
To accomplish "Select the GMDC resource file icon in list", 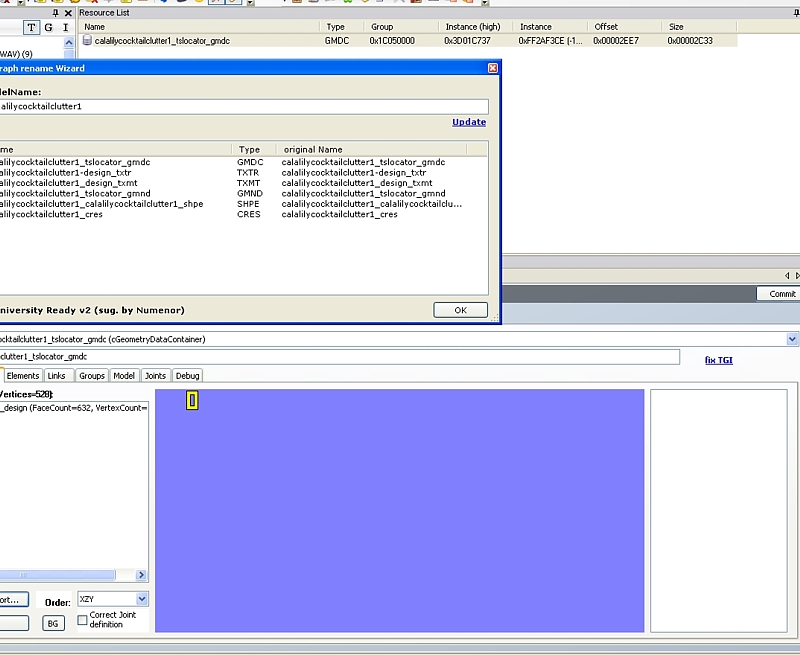I will [87, 41].
